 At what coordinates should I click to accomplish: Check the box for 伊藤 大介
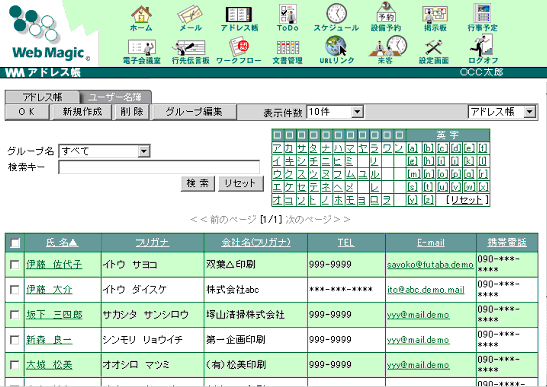click(x=15, y=290)
